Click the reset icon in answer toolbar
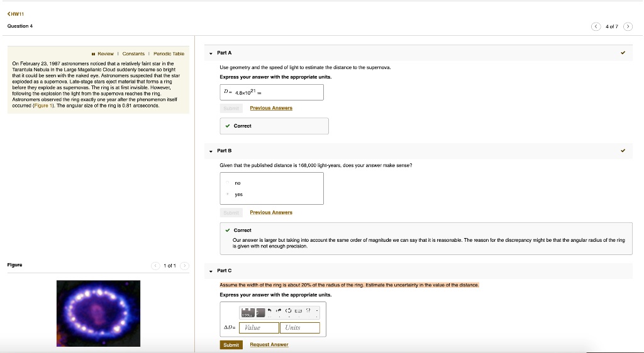Screen dimensions: 644x353 click(x=288, y=311)
